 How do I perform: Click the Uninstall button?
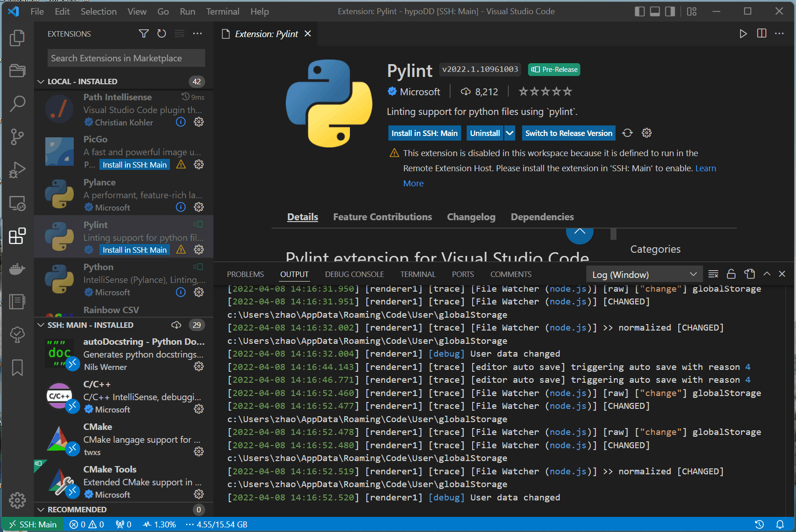pyautogui.click(x=485, y=133)
